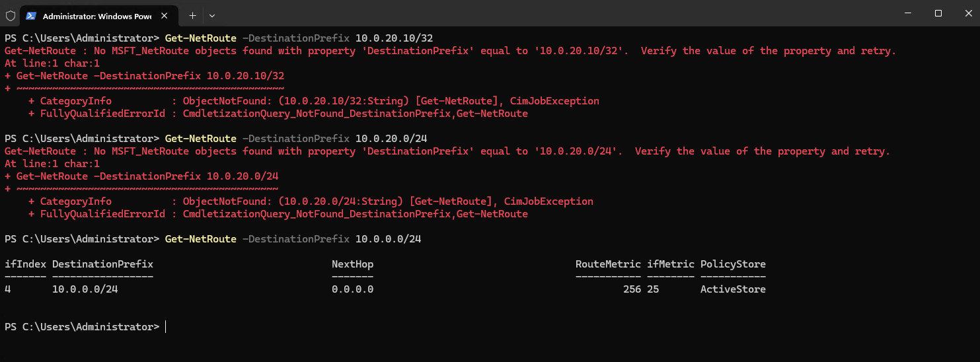
Task: Click the administrator shield icon in title bar
Action: tap(11, 15)
